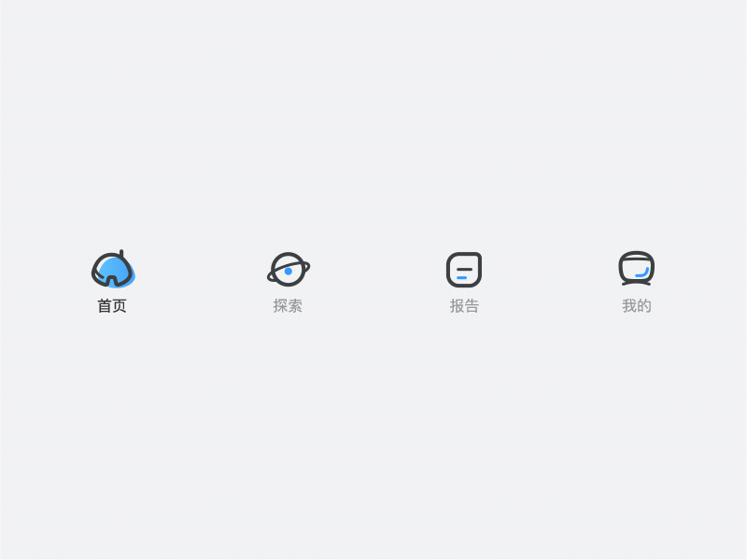
Task: Pick the rounded square with two lines
Action: (x=464, y=270)
